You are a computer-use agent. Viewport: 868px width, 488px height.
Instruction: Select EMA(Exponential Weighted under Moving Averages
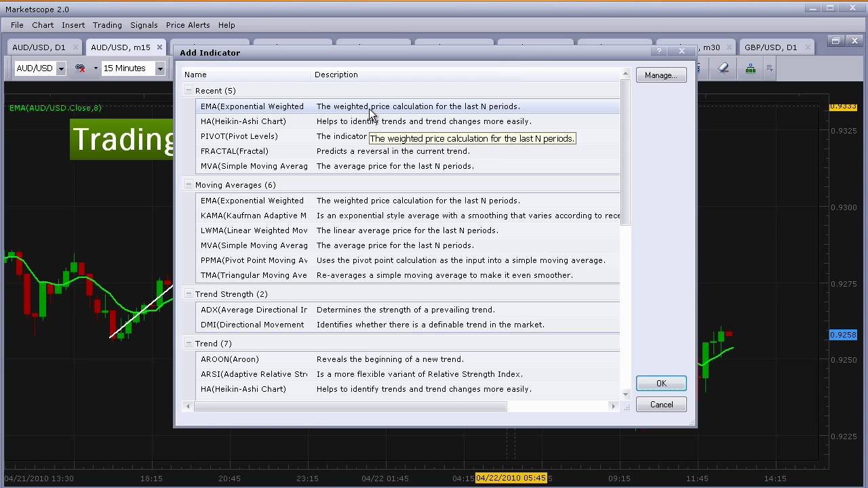coord(409,201)
